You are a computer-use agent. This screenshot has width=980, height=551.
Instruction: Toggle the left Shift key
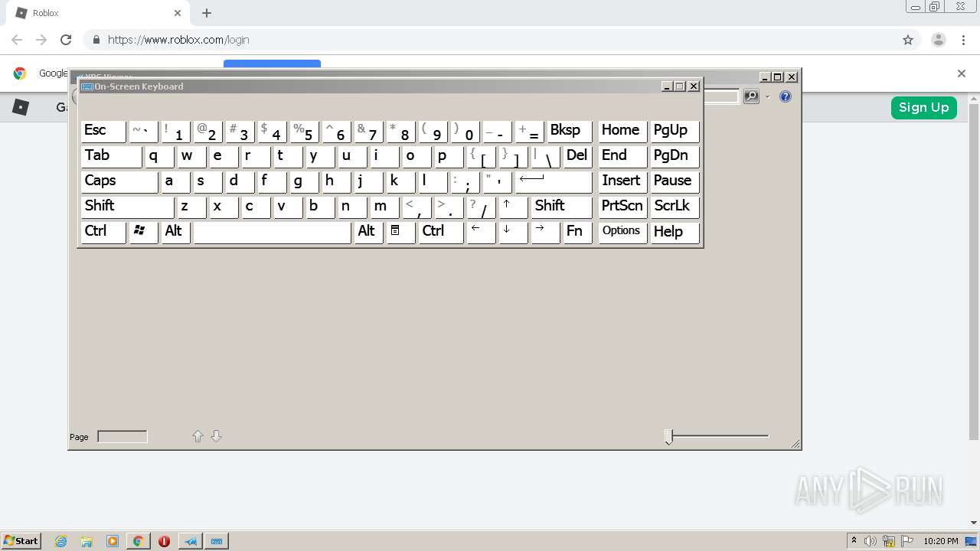(127, 207)
